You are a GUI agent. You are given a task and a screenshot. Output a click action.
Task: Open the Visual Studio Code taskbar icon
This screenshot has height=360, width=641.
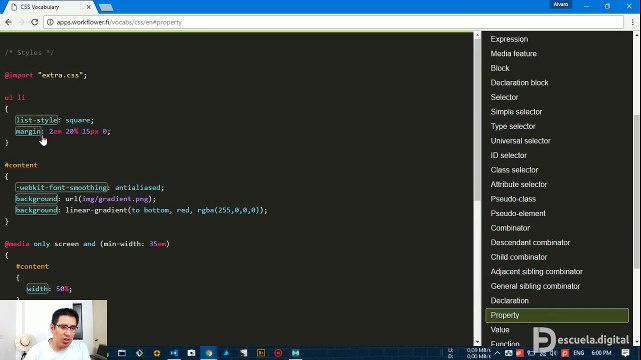pyautogui.click(x=174, y=353)
